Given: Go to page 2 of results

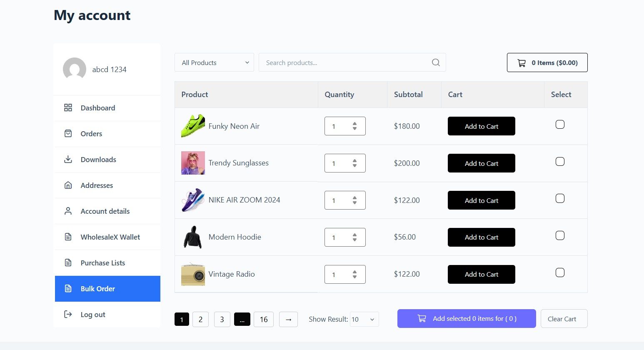Looking at the screenshot, I should (200, 320).
